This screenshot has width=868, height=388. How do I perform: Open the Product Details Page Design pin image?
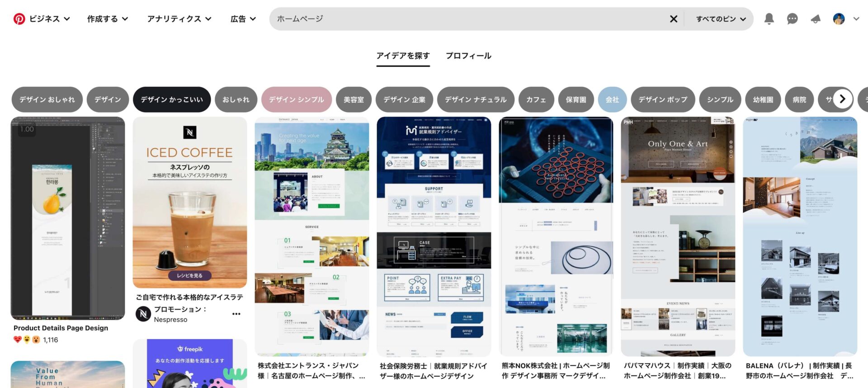coord(68,218)
